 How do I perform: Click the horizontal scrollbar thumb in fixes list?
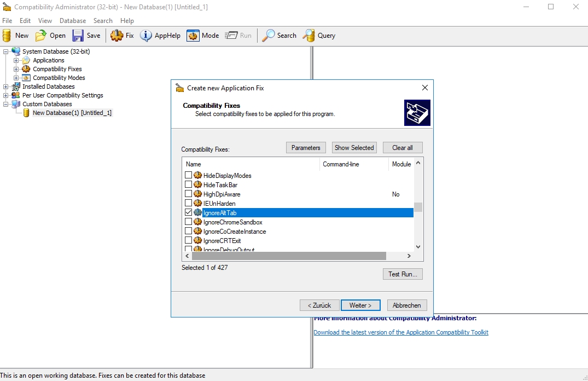click(289, 256)
